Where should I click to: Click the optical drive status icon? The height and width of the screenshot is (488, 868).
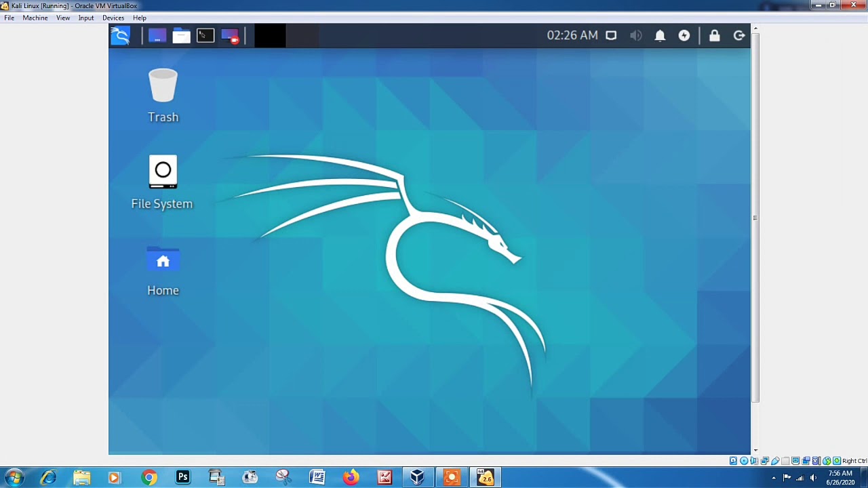click(x=744, y=461)
